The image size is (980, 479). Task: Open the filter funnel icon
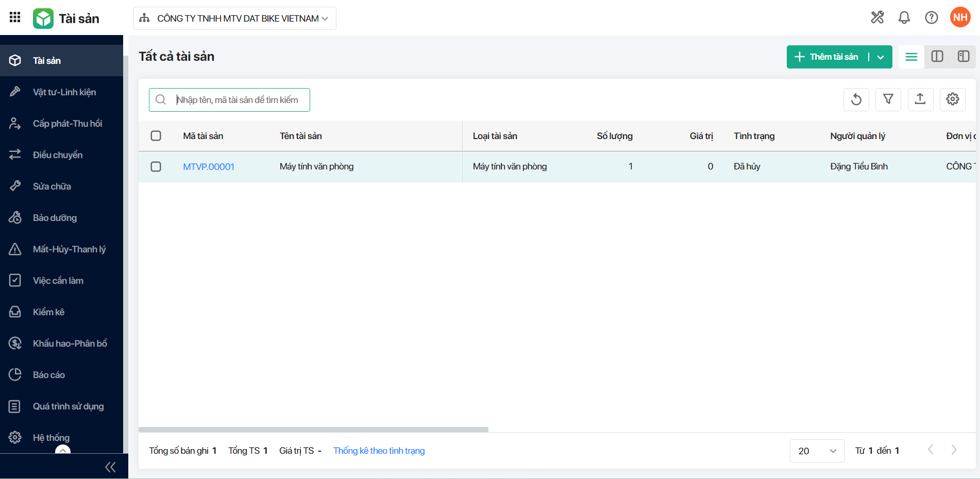coord(888,99)
